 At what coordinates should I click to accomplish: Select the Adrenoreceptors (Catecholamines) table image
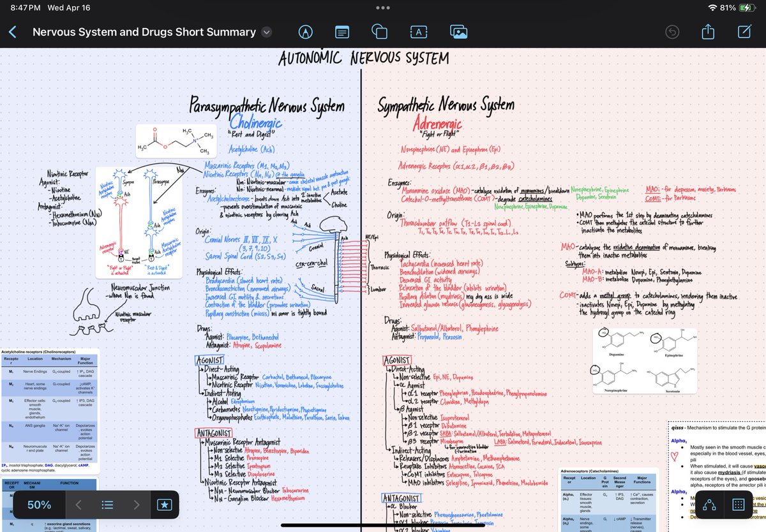(608, 499)
